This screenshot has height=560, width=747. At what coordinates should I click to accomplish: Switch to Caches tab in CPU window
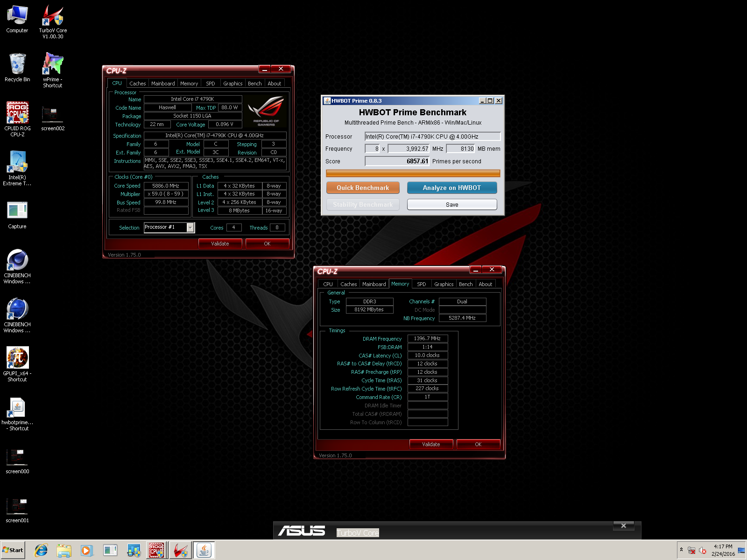tap(137, 84)
